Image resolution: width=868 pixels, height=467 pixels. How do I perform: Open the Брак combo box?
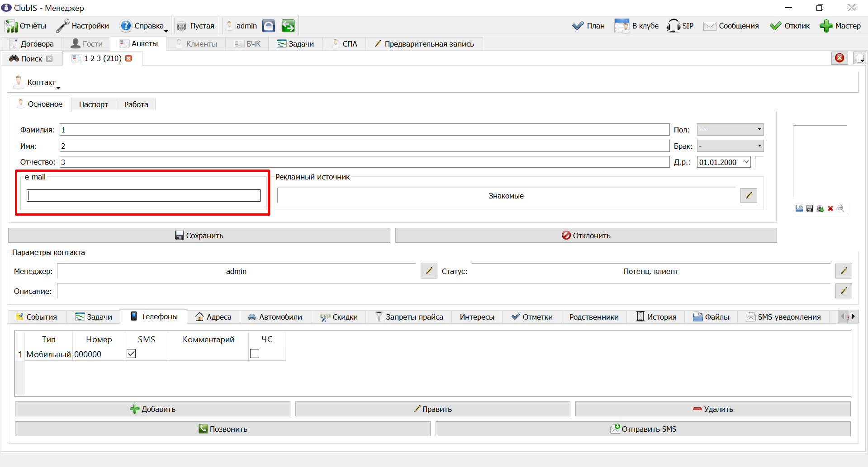click(x=730, y=146)
